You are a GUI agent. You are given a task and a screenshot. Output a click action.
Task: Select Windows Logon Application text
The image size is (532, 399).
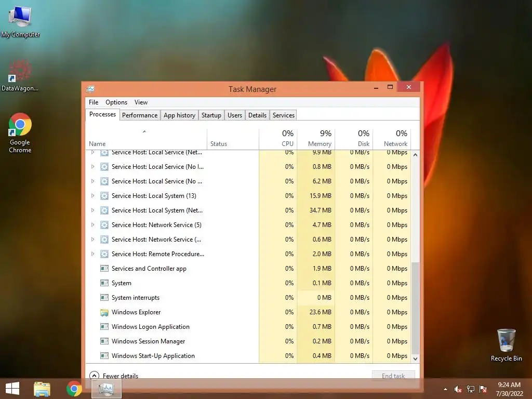point(151,327)
